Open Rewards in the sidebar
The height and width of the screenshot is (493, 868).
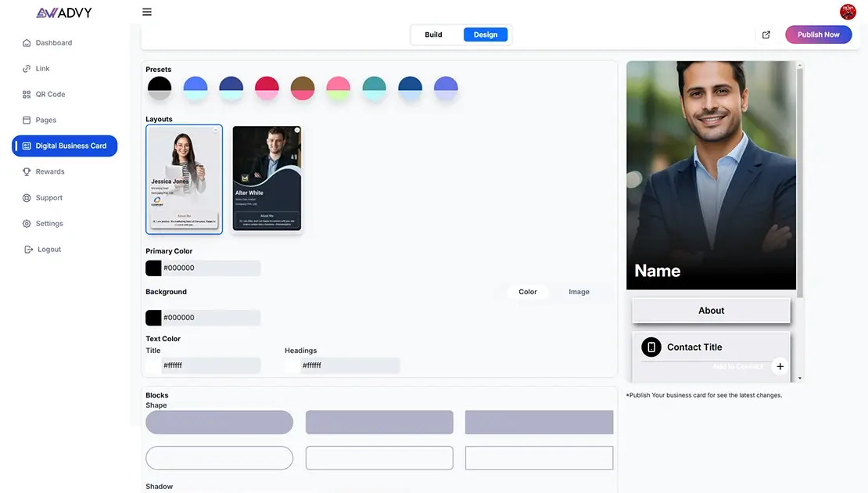coord(50,171)
